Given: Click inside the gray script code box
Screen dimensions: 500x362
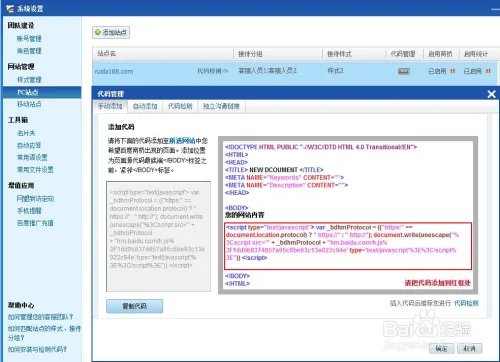Looking at the screenshot, I should [158, 236].
